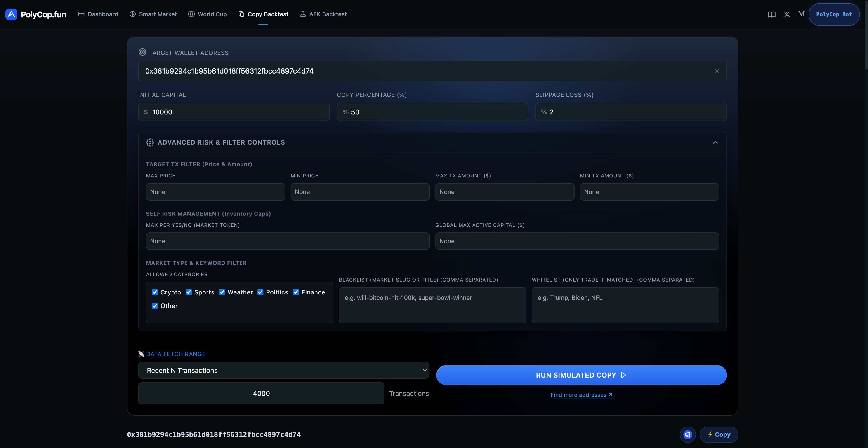
Task: Go to the Smart Market tab
Action: (153, 14)
